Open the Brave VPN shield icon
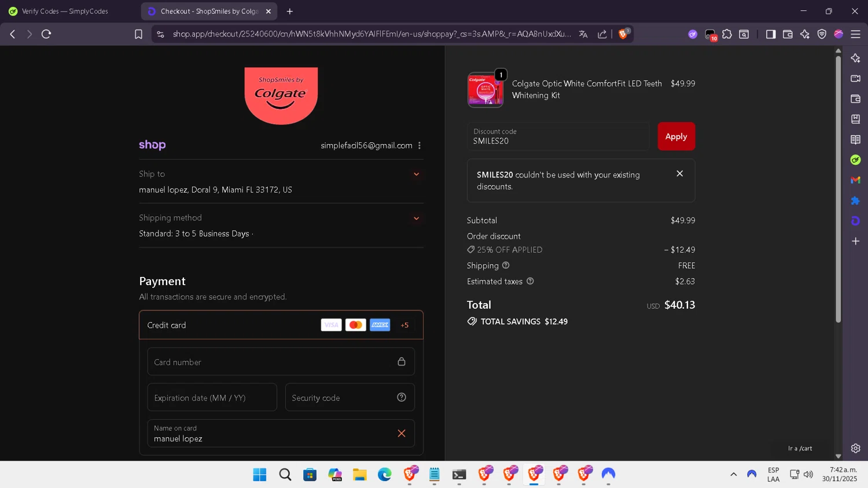Screen dimensions: 868x488 (x=822, y=34)
